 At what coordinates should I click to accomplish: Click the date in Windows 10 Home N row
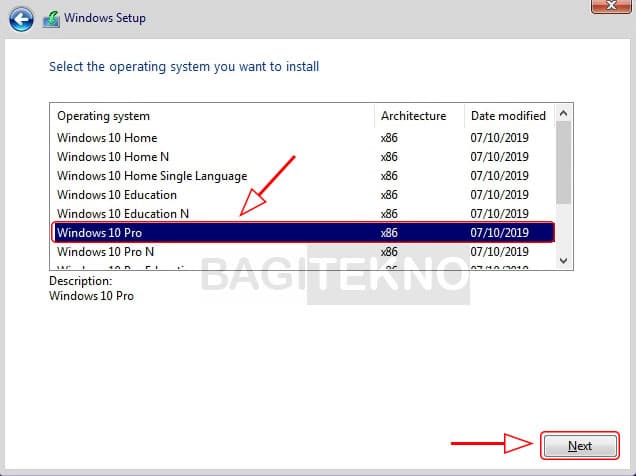[499, 157]
